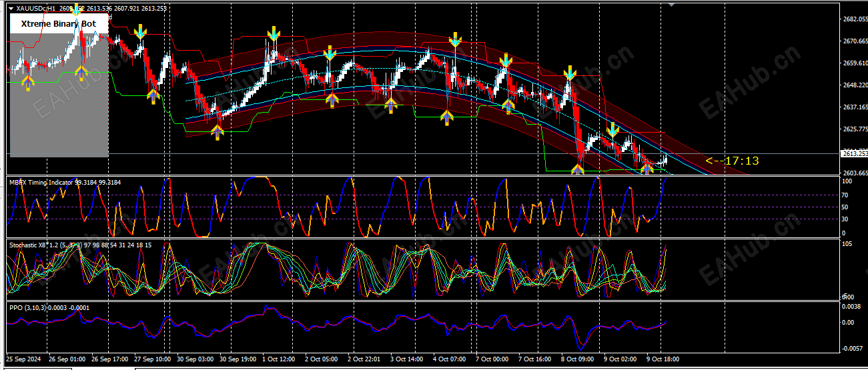Screen dimensions: 868x370
Task: Select the sell arrow above the 1 Oct 12:00 peak
Action: click(x=274, y=33)
